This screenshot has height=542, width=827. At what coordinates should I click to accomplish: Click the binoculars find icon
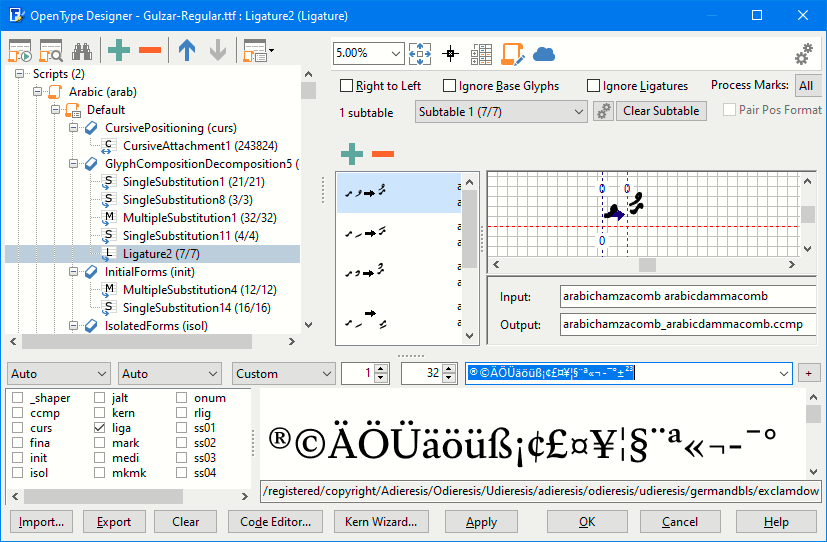tap(82, 51)
